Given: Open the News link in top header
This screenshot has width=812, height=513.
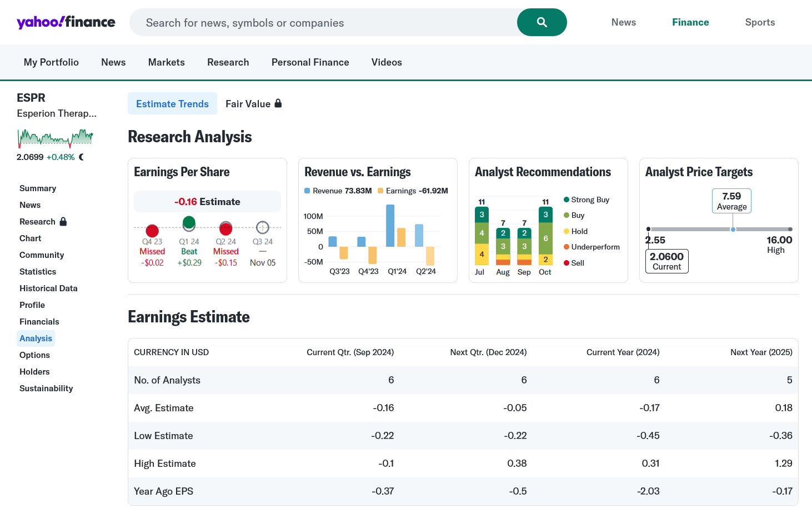Looking at the screenshot, I should [624, 22].
